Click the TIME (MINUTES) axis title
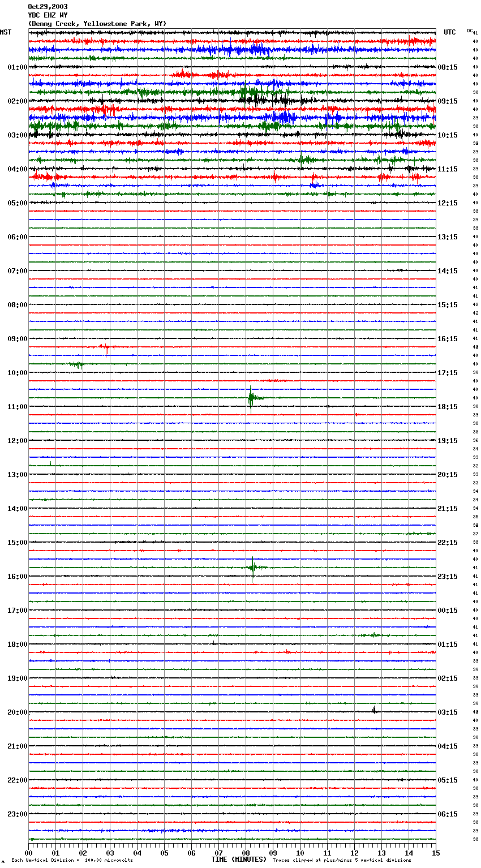The image size is (481, 868). point(239,860)
